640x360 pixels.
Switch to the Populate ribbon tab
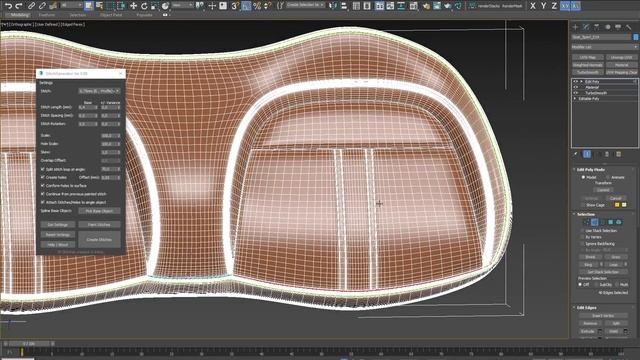pos(144,15)
